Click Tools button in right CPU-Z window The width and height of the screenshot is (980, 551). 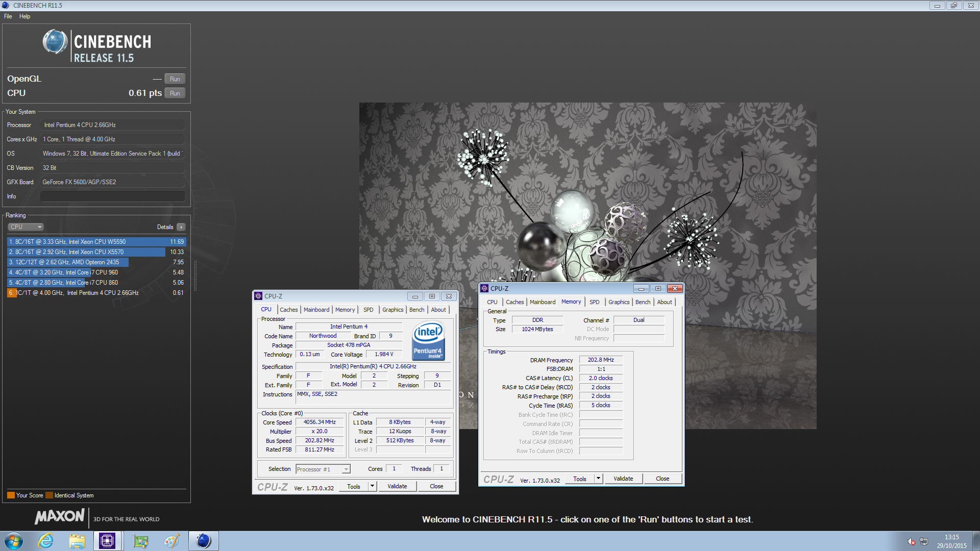(580, 479)
